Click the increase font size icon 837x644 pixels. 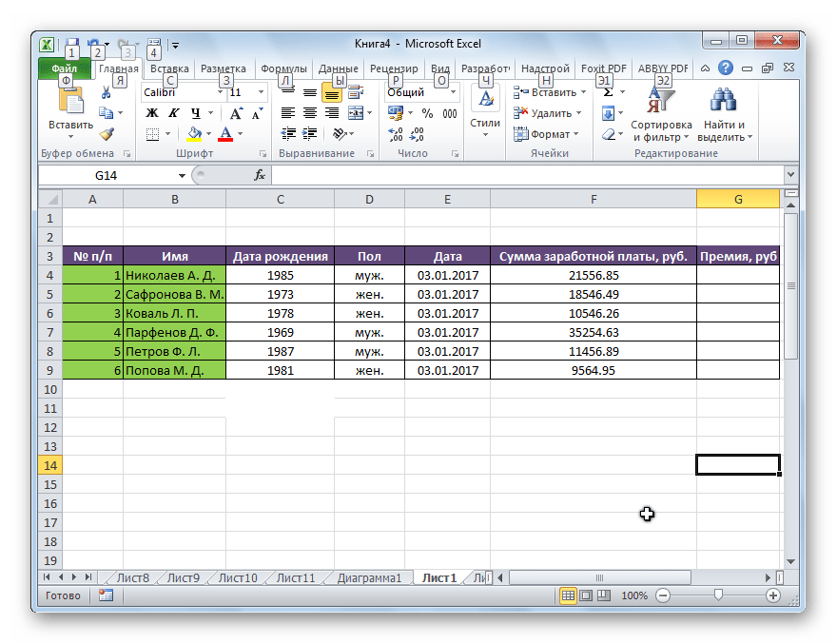(x=235, y=113)
